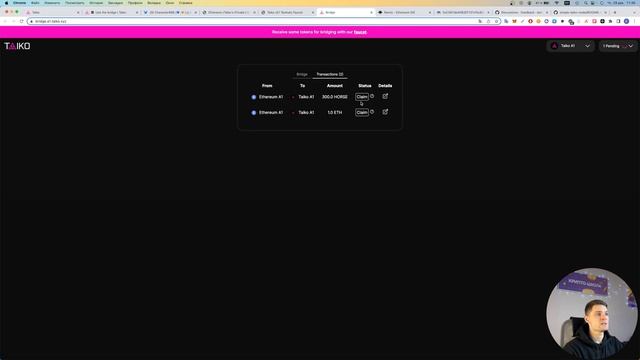Click the 1.0 ETH amount

pyautogui.click(x=334, y=112)
